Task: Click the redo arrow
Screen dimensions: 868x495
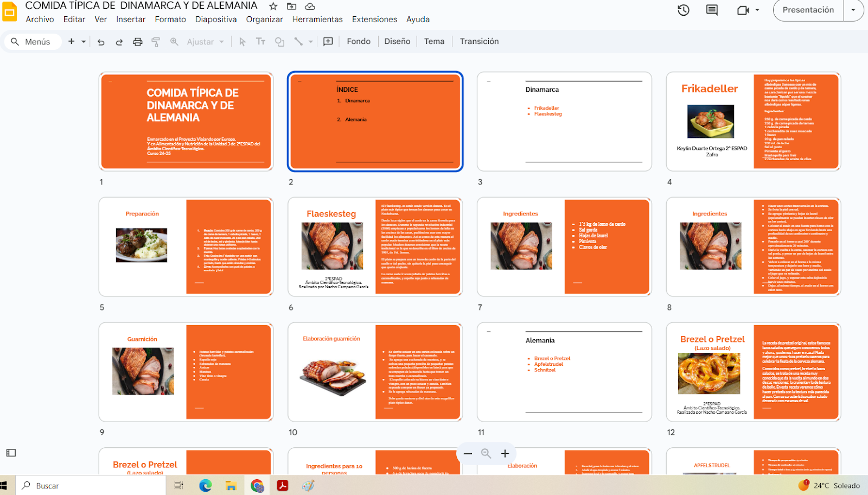Action: [119, 42]
